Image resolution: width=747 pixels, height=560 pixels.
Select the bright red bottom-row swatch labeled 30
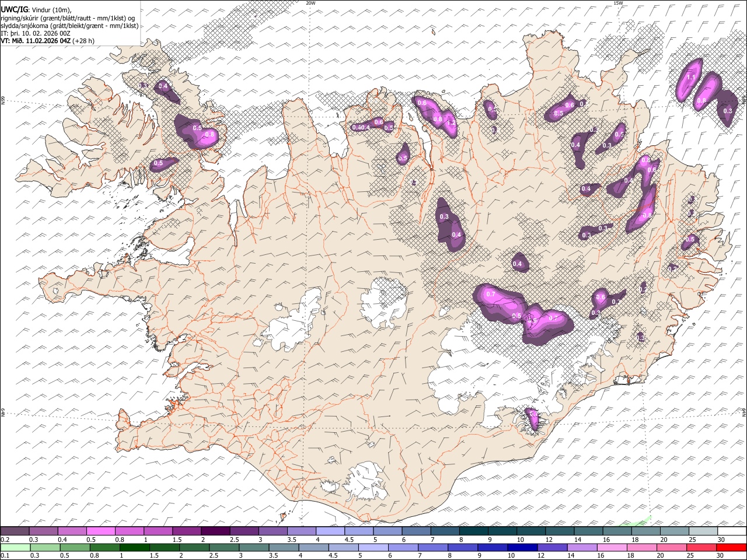click(732, 547)
